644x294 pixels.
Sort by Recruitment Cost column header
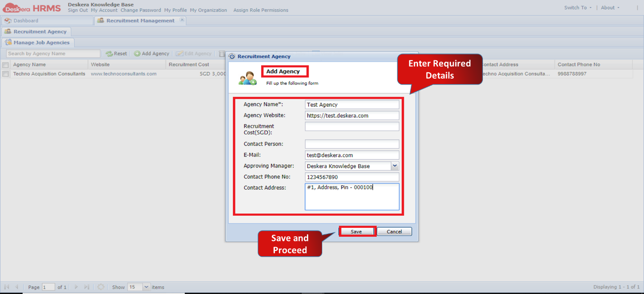(x=196, y=65)
